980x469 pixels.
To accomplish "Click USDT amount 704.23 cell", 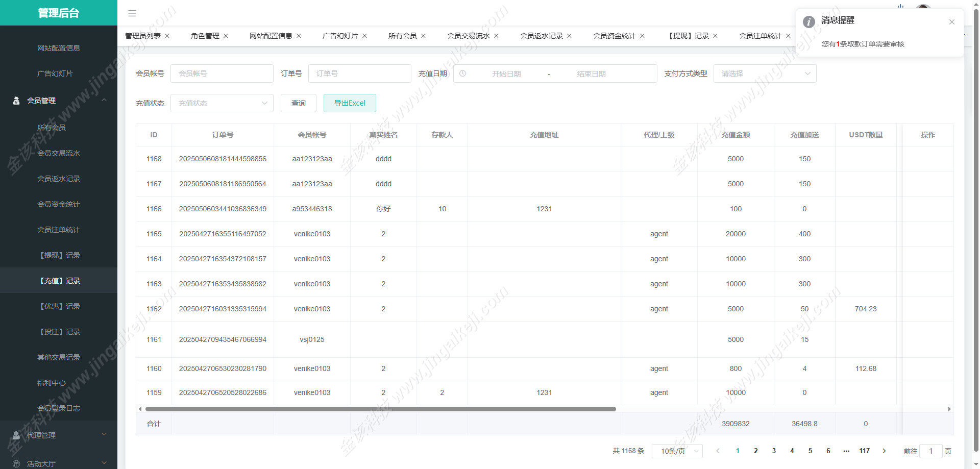I will (866, 309).
